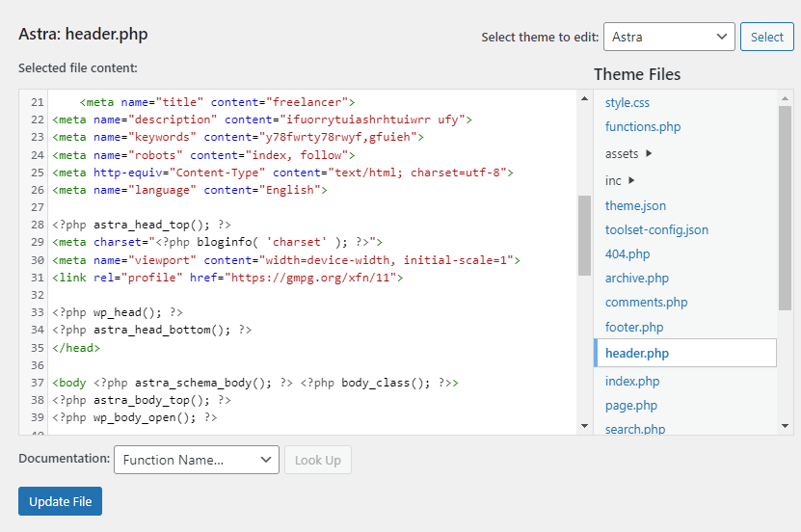Select the header.php file entry
This screenshot has width=801, height=532.
point(637,353)
